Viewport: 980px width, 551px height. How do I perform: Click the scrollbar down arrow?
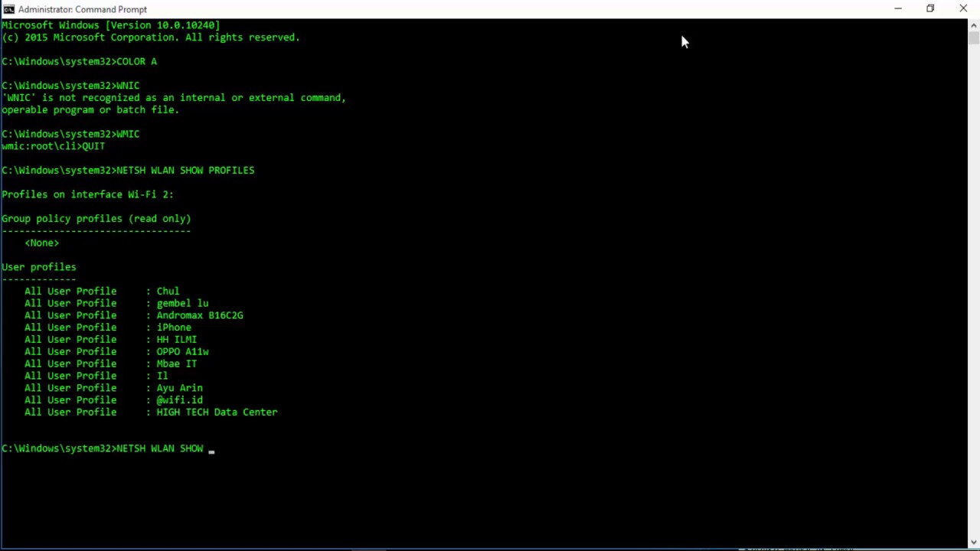coord(973,543)
